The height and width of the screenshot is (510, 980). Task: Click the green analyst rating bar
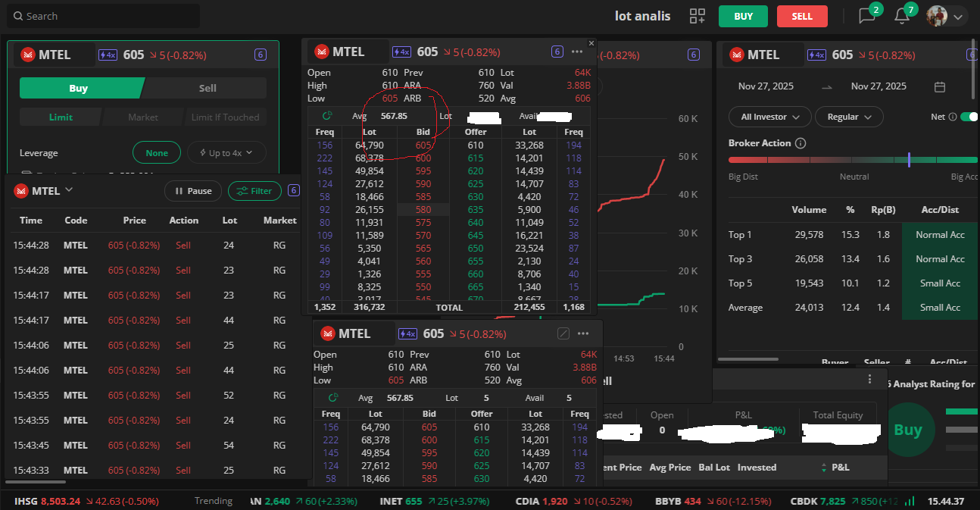pyautogui.click(x=962, y=411)
